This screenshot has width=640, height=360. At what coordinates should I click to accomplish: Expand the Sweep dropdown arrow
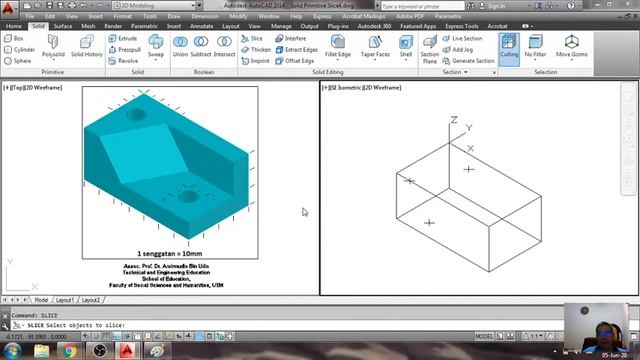coord(156,60)
